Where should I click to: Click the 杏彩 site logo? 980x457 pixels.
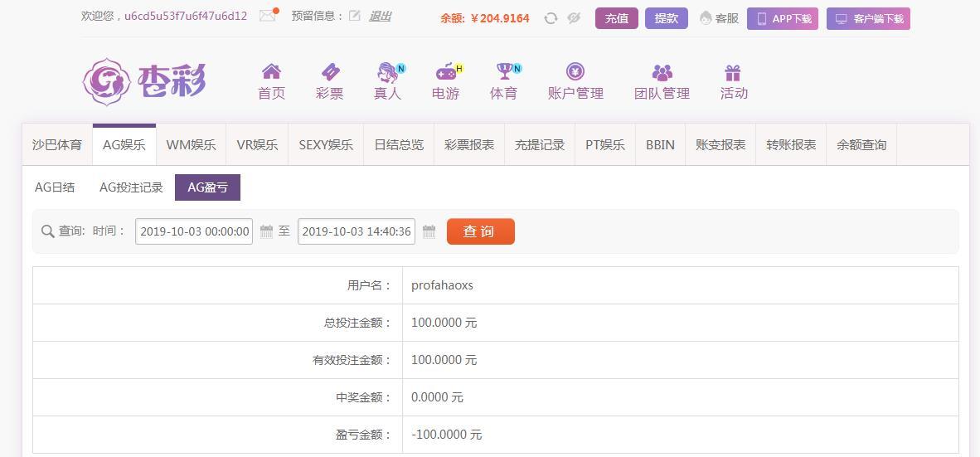pos(144,82)
